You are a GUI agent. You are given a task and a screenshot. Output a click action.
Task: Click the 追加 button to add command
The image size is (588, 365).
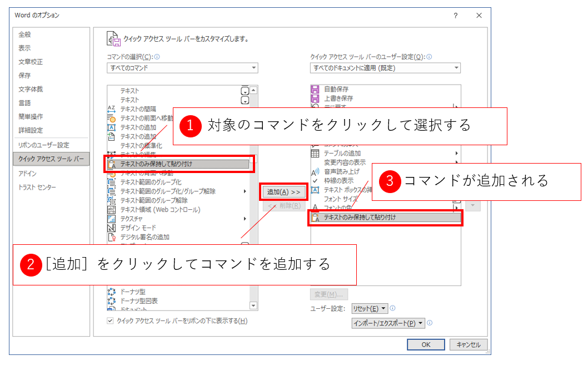pos(283,192)
